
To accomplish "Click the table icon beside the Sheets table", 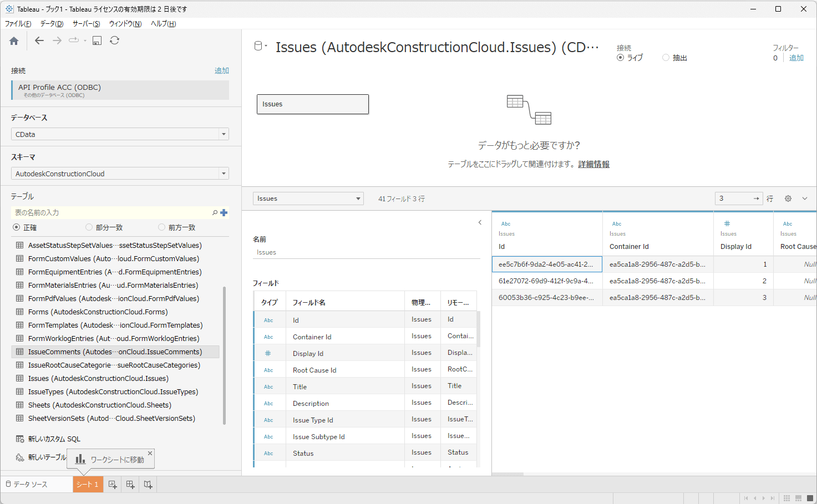I will coord(20,405).
